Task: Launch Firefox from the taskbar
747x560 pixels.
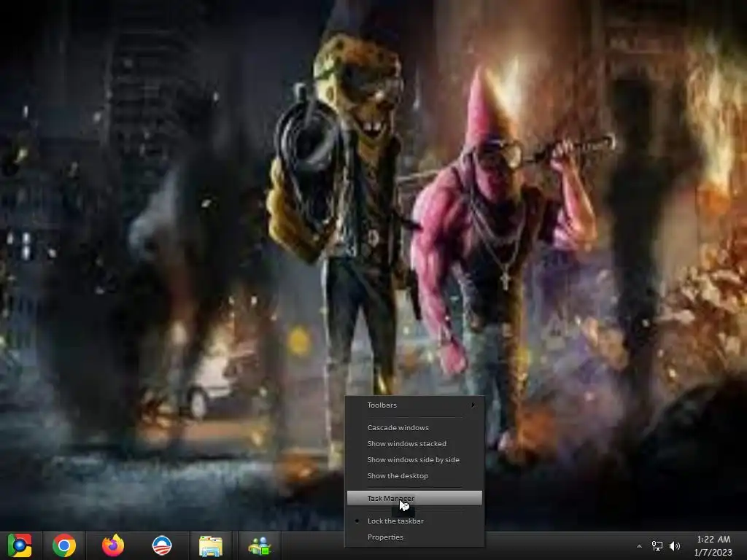Action: coord(113,545)
